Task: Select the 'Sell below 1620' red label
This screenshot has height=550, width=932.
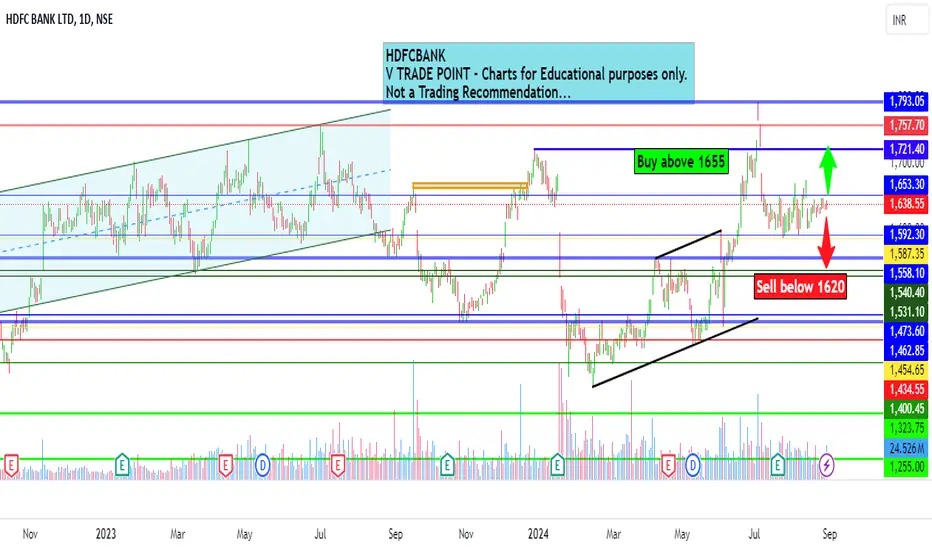Action: point(800,287)
